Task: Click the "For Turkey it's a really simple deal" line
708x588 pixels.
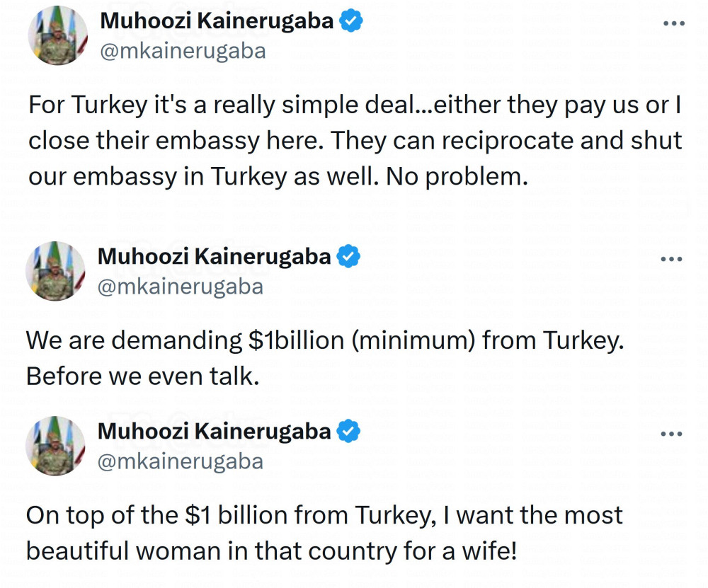Action: [354, 106]
